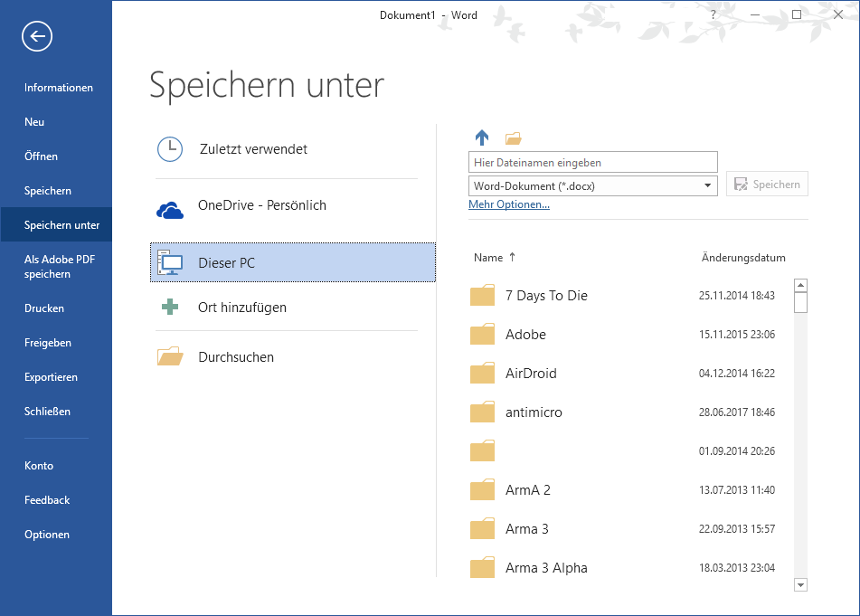Click the Arma 3 folder icon
The image size is (860, 616).
coord(482,529)
